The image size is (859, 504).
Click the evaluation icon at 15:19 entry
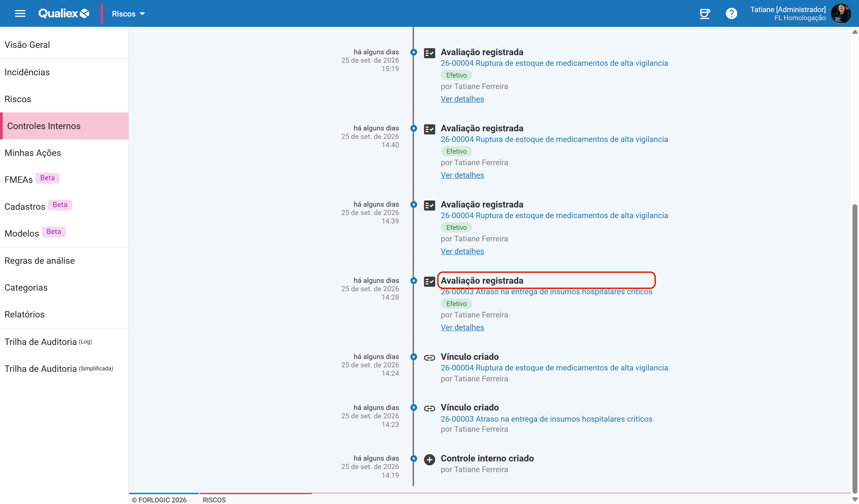click(429, 53)
